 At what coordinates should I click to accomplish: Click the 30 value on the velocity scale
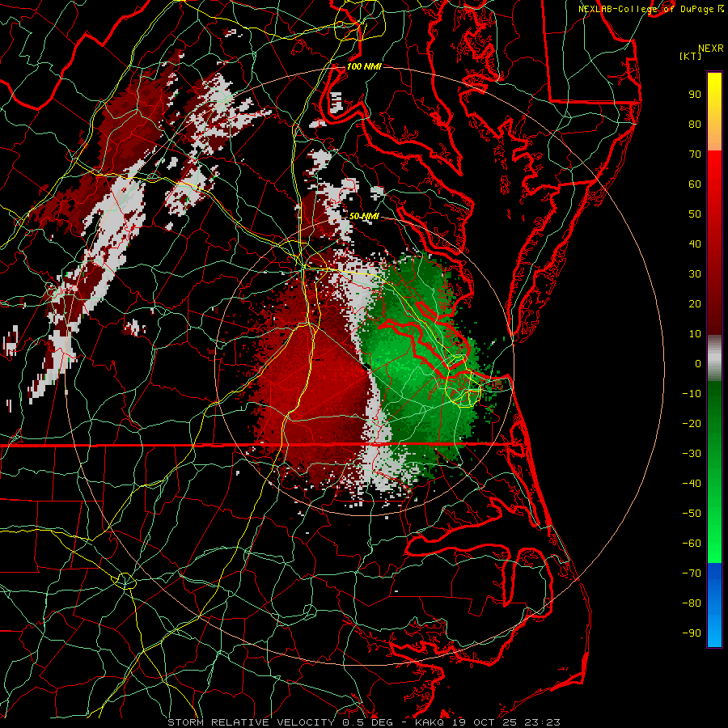click(x=695, y=274)
